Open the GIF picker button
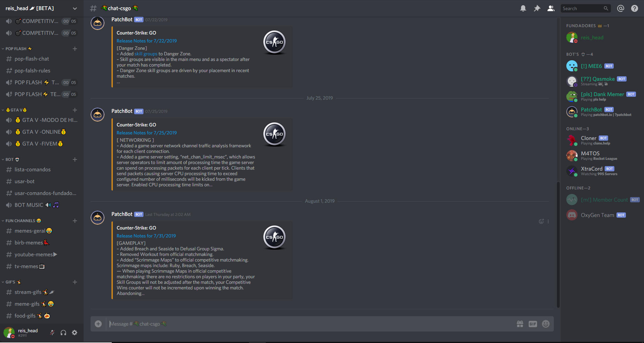This screenshot has height=343, width=644. click(x=533, y=324)
